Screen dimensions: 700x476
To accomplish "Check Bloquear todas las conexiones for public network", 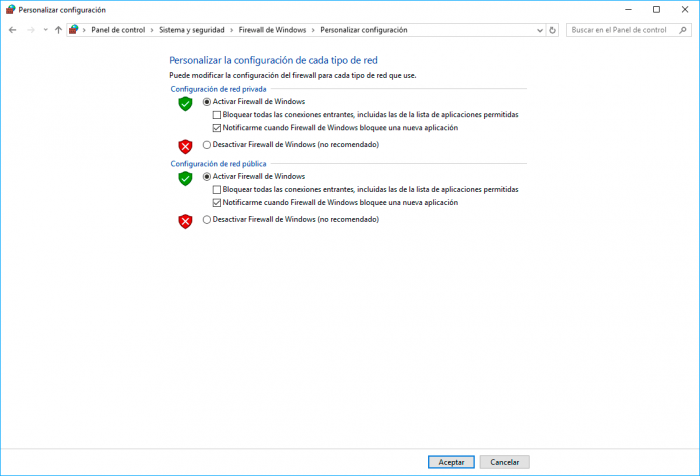I will [366, 189].
